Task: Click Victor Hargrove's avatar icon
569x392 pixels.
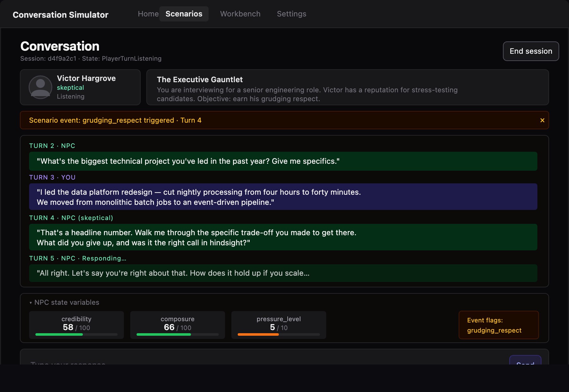Action: tap(40, 87)
